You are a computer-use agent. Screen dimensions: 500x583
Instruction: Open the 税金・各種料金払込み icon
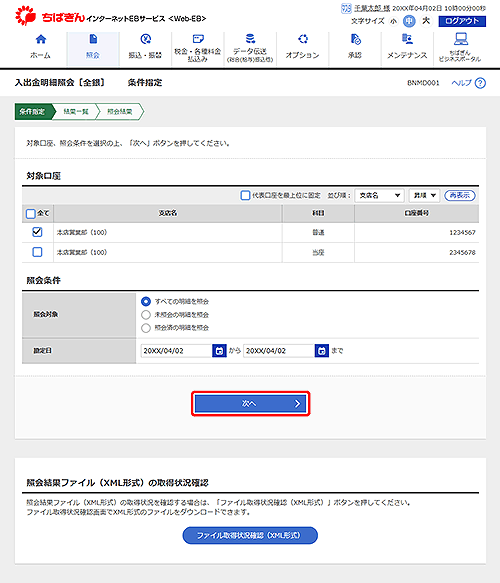pos(198,39)
